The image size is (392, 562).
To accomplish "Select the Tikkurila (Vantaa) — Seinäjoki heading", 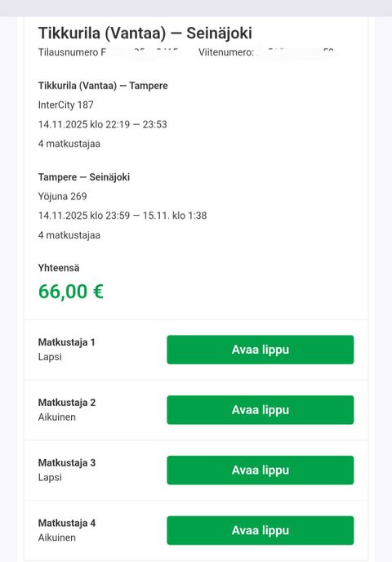I will tap(145, 33).
